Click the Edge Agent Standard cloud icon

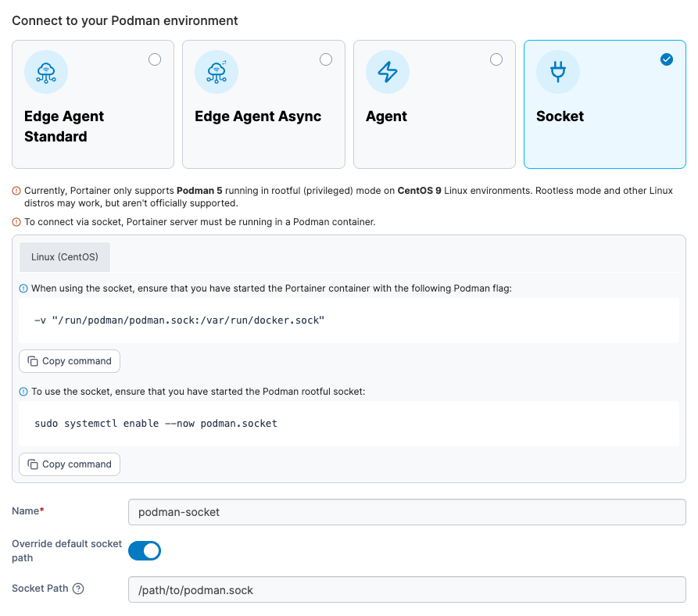[46, 73]
